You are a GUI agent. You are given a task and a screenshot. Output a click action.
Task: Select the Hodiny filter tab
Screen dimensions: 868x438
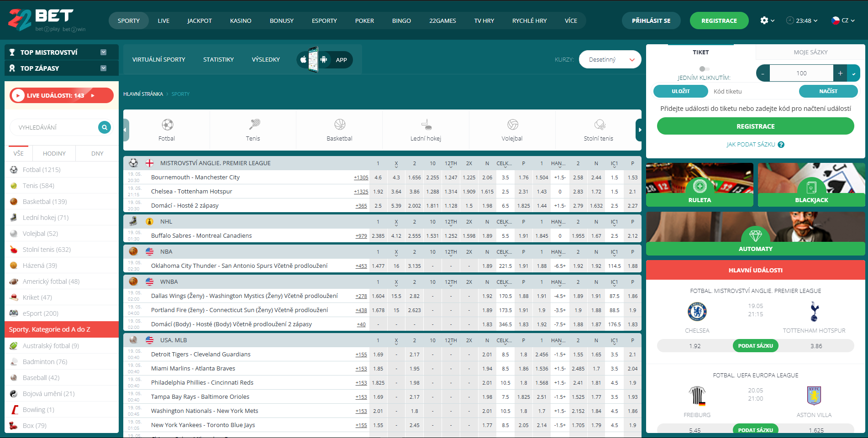54,153
